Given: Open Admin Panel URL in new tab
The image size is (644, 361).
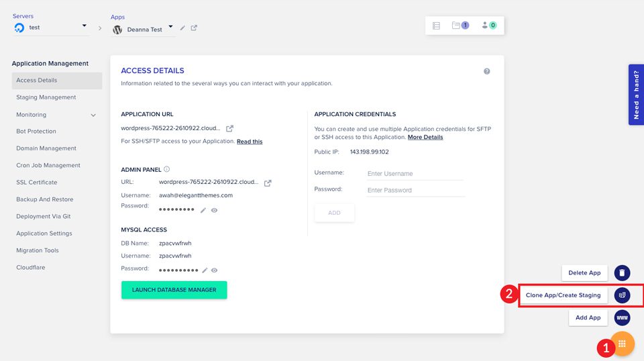Looking at the screenshot, I should 268,183.
